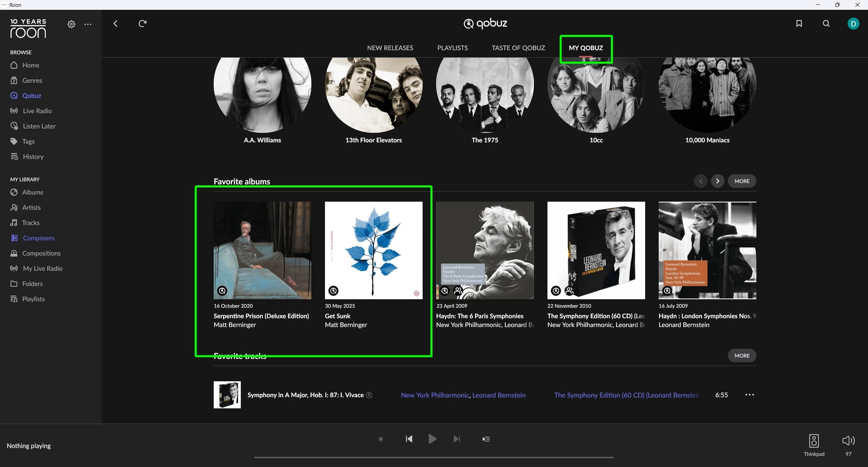Open Matt Berninger under Get Sunk
This screenshot has height=467, width=868.
tap(346, 325)
